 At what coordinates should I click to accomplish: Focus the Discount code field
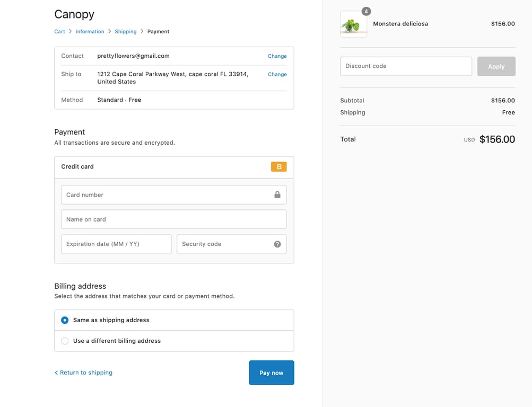[406, 66]
